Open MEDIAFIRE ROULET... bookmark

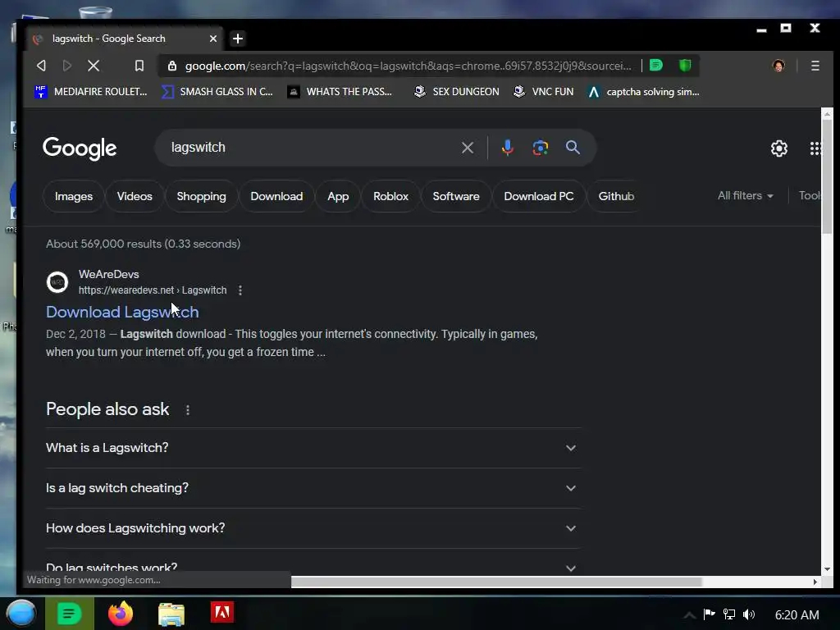pyautogui.click(x=90, y=92)
